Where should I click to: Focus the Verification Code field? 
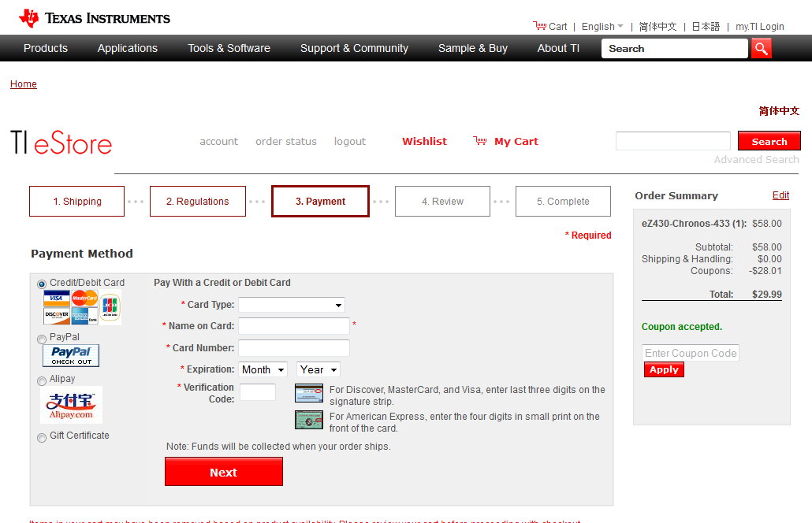(x=258, y=392)
